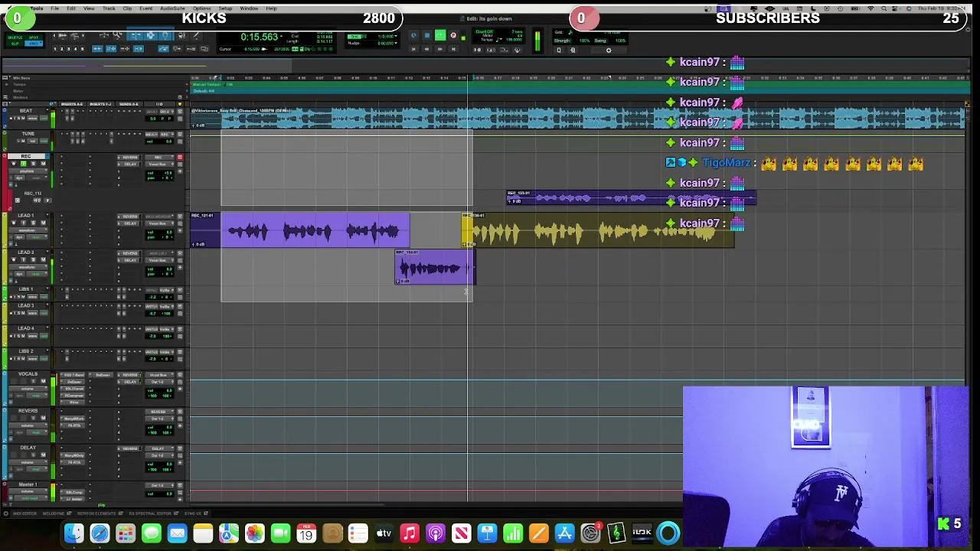
Task: Open the App Store dock icon
Action: [x=565, y=533]
